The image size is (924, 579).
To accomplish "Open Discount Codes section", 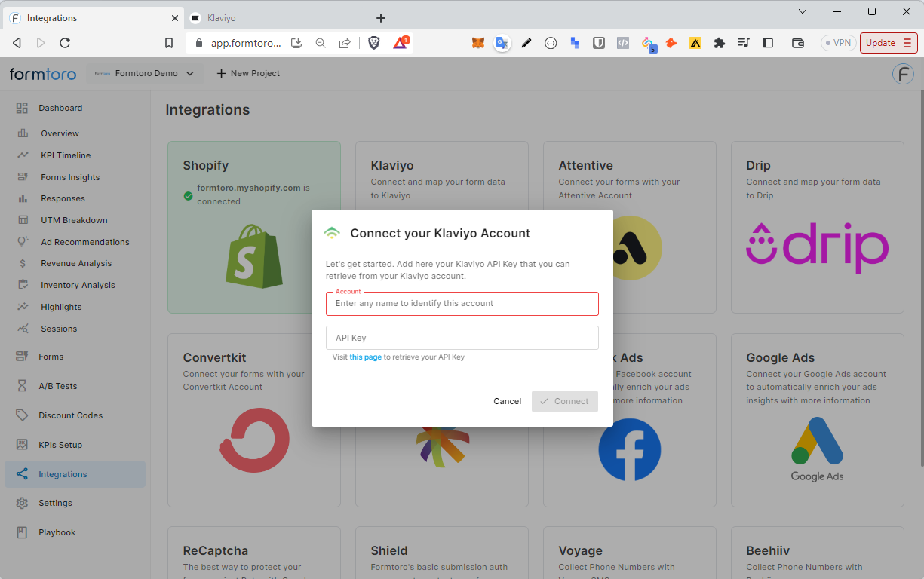I will (70, 415).
